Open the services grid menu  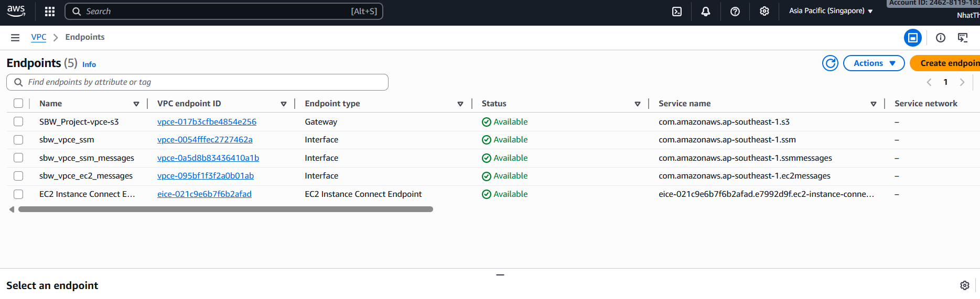click(x=50, y=12)
